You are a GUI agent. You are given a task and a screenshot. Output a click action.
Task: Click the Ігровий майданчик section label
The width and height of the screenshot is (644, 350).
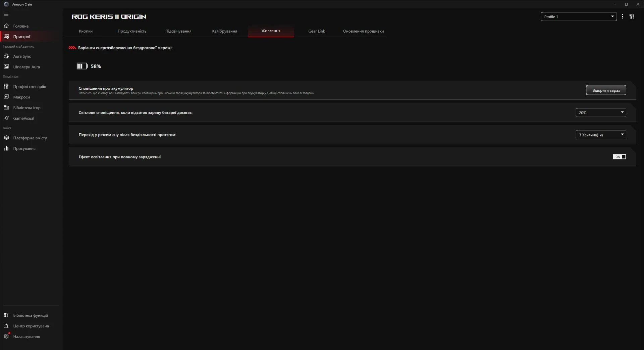18,46
